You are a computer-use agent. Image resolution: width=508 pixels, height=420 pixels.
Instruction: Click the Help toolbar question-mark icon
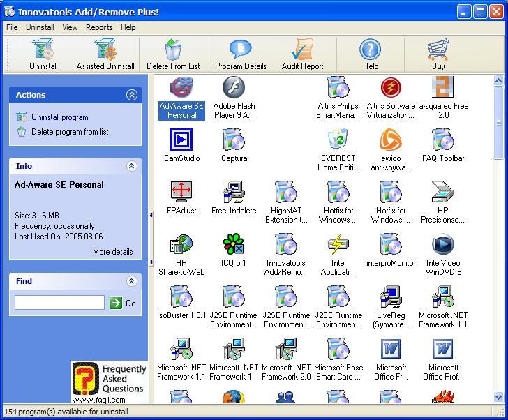point(370,50)
